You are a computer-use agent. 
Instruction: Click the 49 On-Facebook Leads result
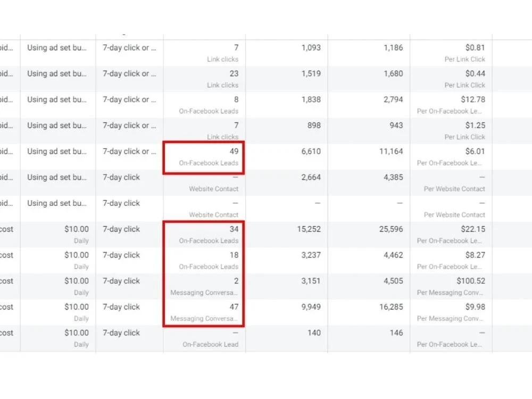(x=234, y=151)
